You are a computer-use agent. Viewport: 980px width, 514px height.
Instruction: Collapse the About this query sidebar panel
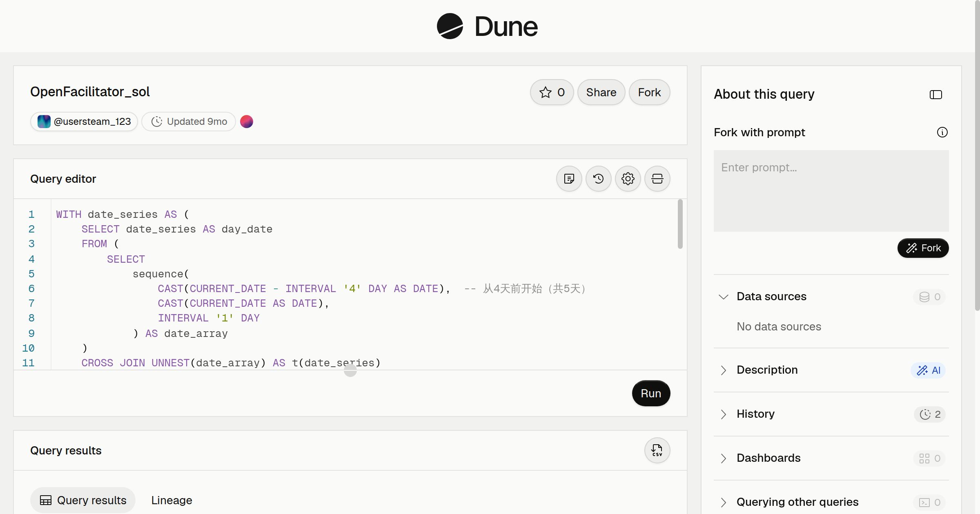point(935,95)
